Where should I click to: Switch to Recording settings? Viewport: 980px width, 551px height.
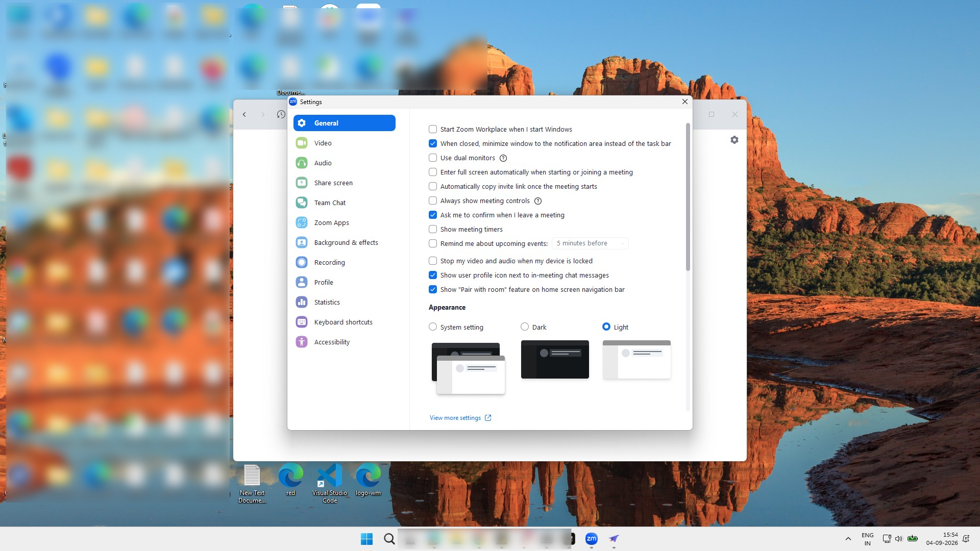point(345,262)
